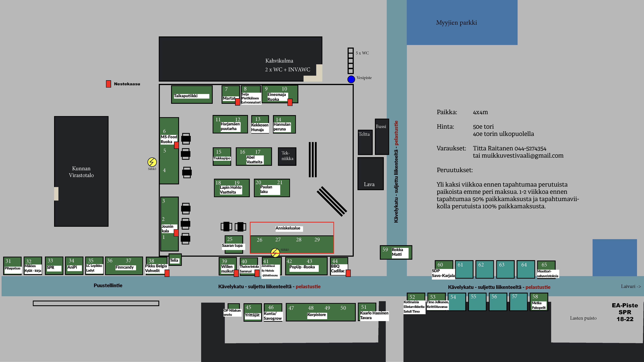
Task: Select stall 34 AniPi
Action: click(x=74, y=266)
